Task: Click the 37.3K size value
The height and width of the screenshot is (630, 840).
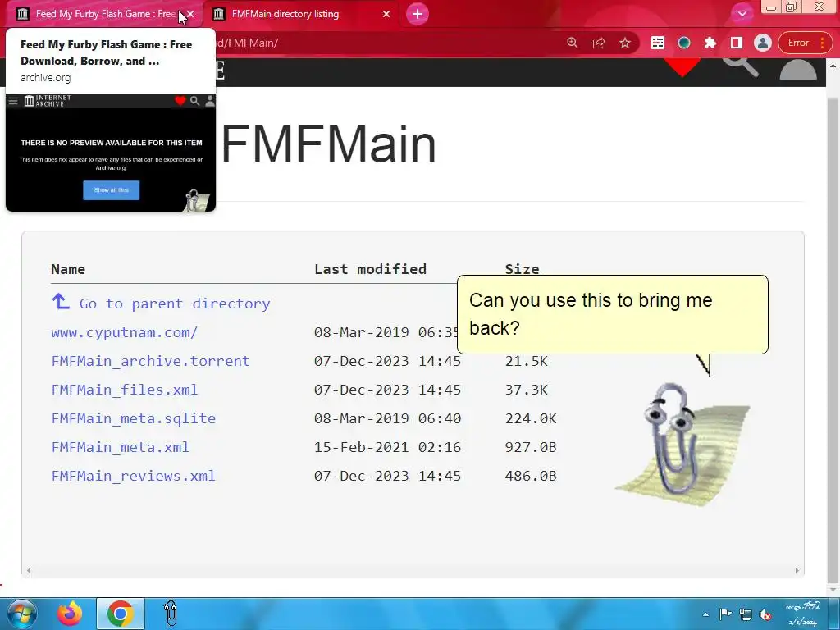Action: (x=527, y=390)
